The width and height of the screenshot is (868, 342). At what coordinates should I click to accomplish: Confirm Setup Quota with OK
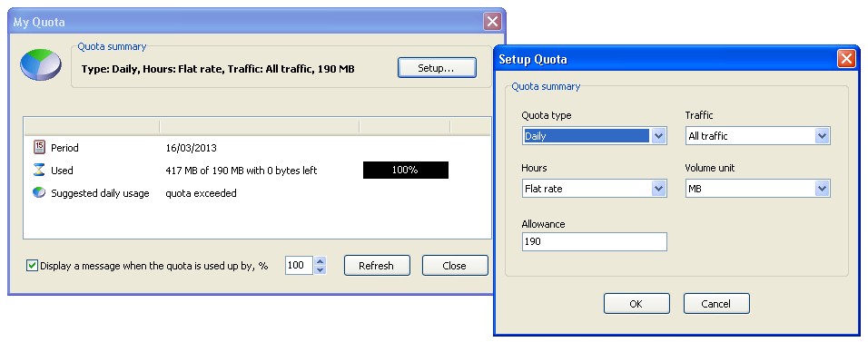(x=636, y=303)
